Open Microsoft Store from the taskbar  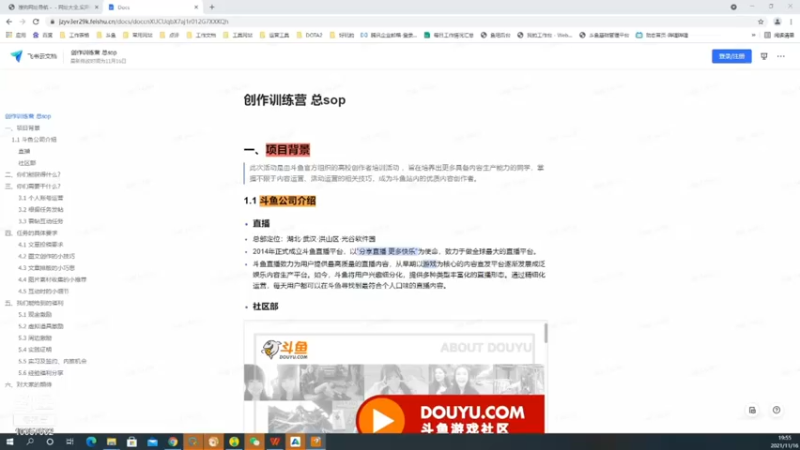tap(132, 442)
